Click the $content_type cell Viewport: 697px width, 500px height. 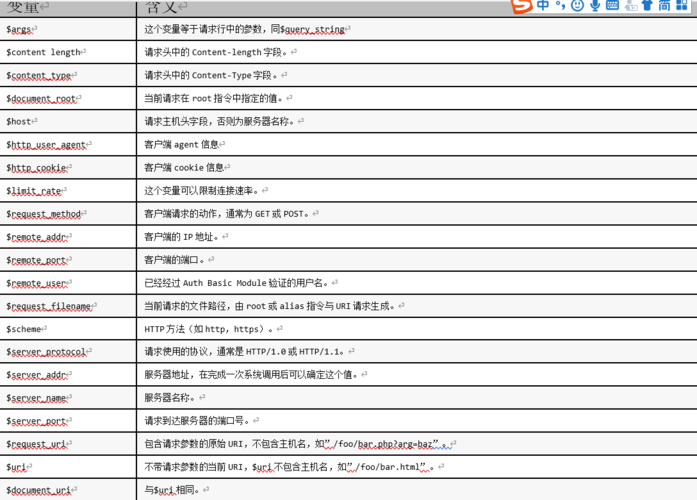tap(68, 75)
